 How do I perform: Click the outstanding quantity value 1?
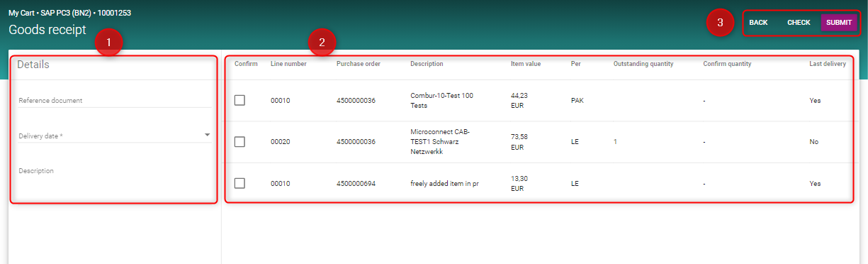(615, 142)
